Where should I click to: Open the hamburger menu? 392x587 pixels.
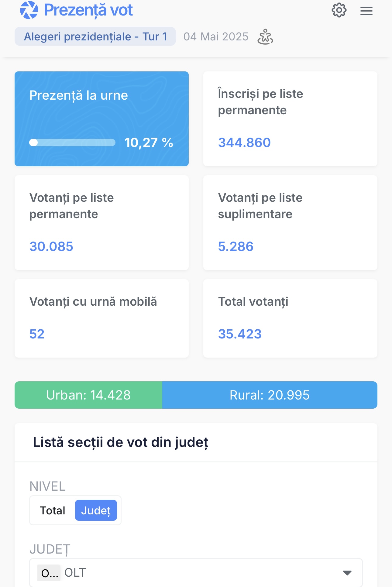[366, 11]
